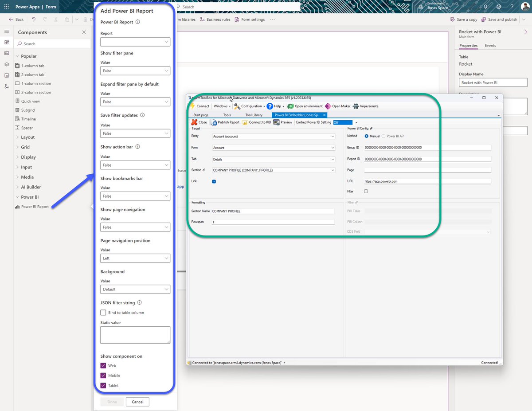532x411 pixels.
Task: Click the Paste clipboard icon
Action: (x=66, y=20)
